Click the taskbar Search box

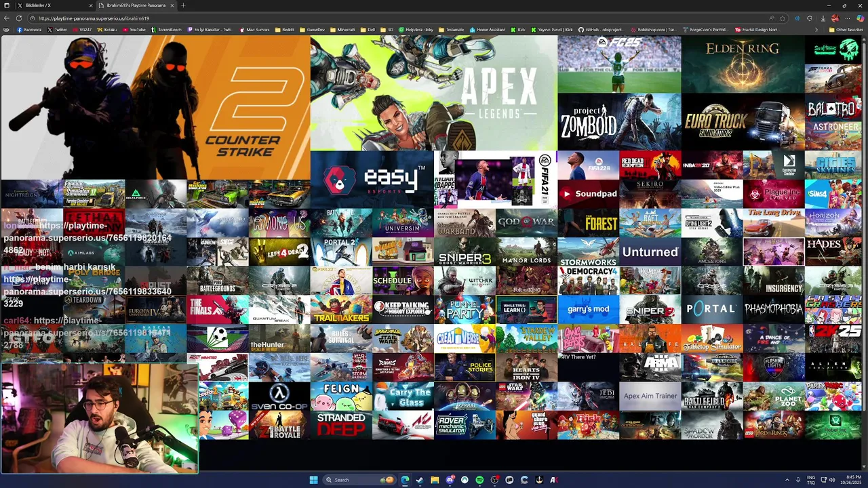coord(359,480)
